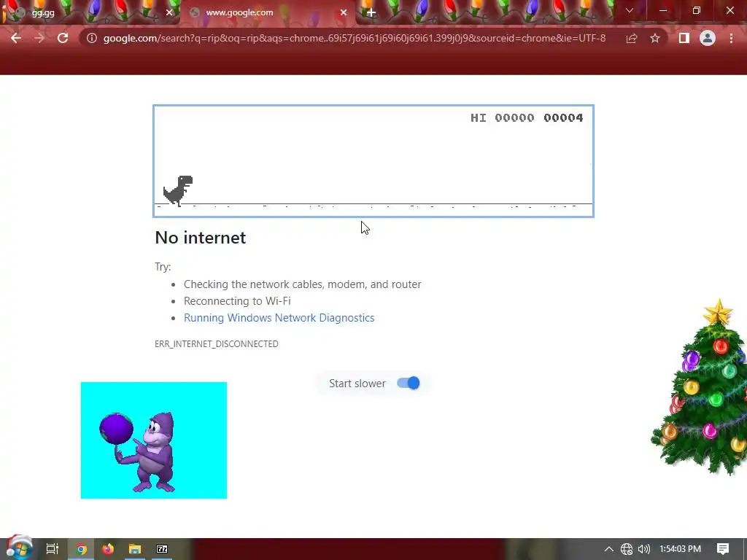This screenshot has height=560, width=747.
Task: Restore down the Chrome window
Action: (697, 10)
